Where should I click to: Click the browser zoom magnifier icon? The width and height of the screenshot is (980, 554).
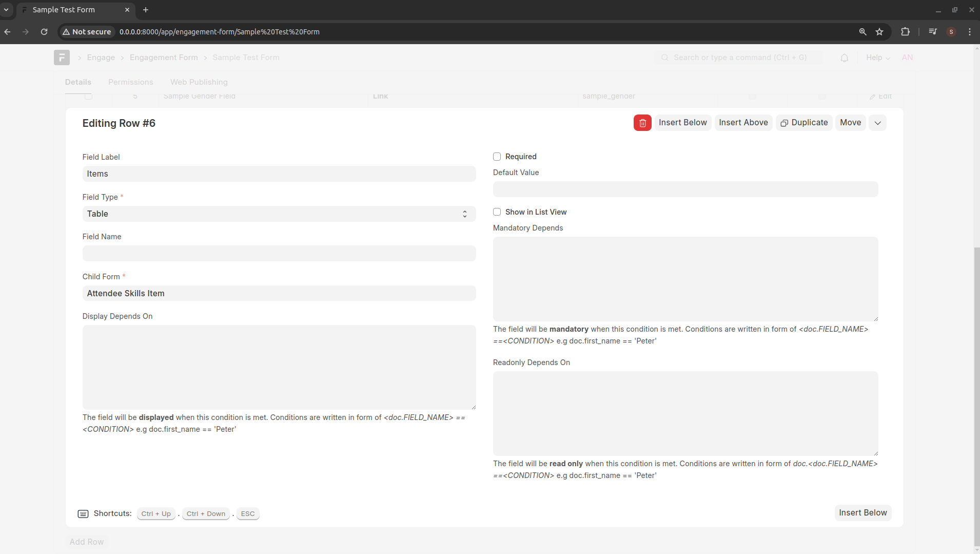point(863,32)
